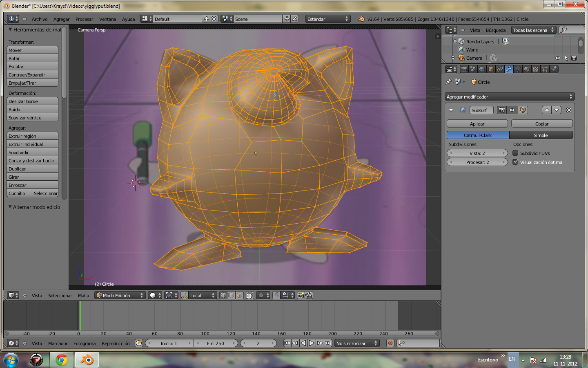Click the Procesar: 2 subdivisions slider
The image size is (588, 368).
click(477, 162)
